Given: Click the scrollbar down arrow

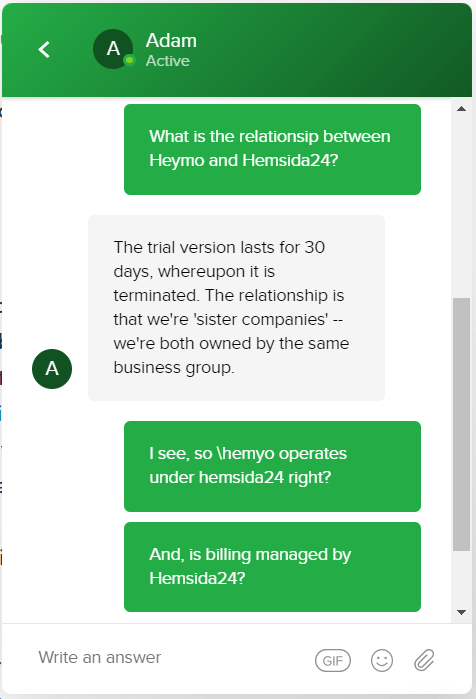Looking at the screenshot, I should click(x=461, y=612).
